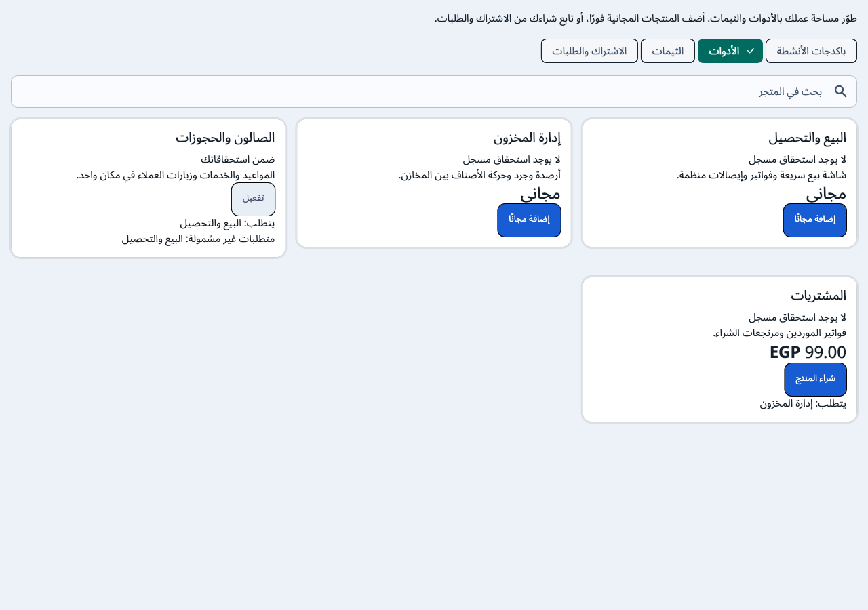Click the EGP 99.00 price
Viewport: 868px width, 610px height.
[808, 352]
